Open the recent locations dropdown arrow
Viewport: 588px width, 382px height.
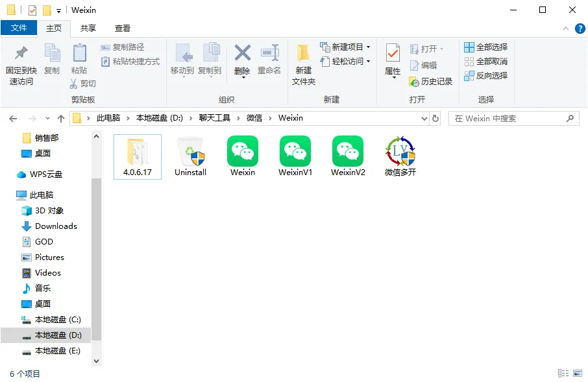[x=47, y=119]
